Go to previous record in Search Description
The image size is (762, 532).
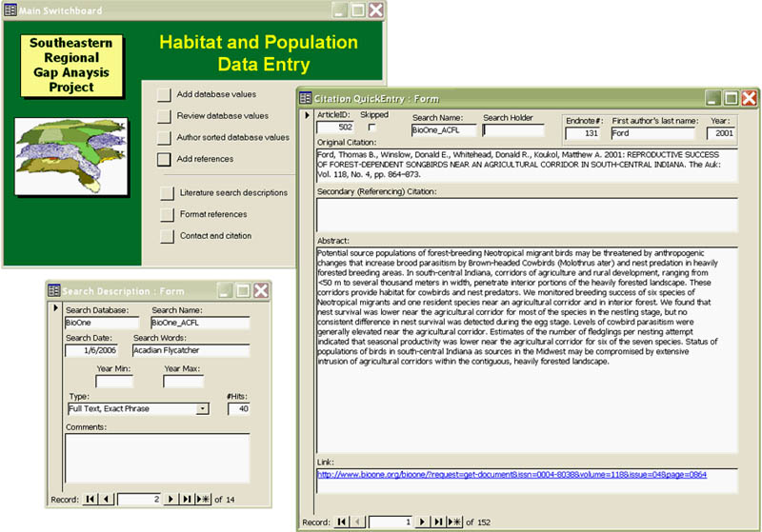pyautogui.click(x=106, y=499)
